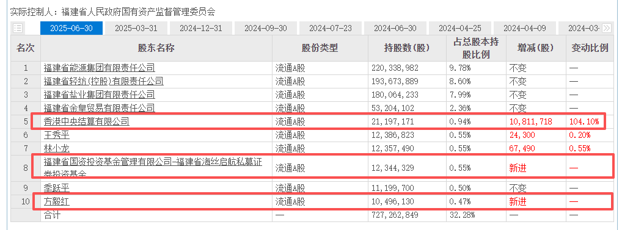Click 不变 in the 福建省能源集团 row
The width and height of the screenshot is (644, 230).
pos(518,68)
